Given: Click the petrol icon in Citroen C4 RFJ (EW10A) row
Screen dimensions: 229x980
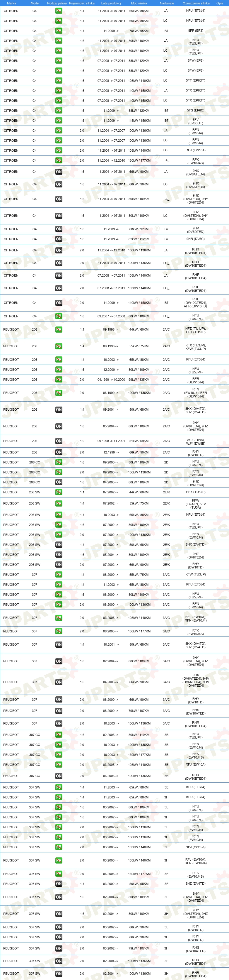Looking at the screenshot, I should coord(59,151).
